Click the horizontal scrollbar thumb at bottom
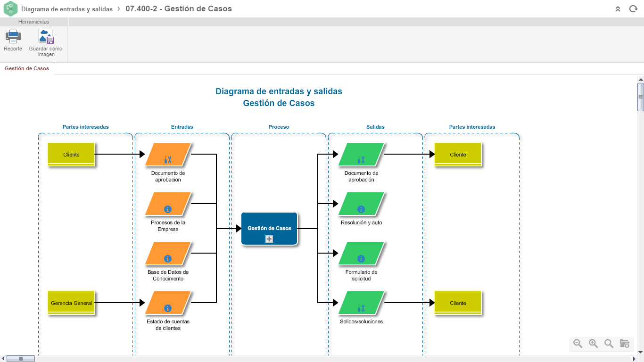The width and height of the screenshot is (644, 362). 21,359
